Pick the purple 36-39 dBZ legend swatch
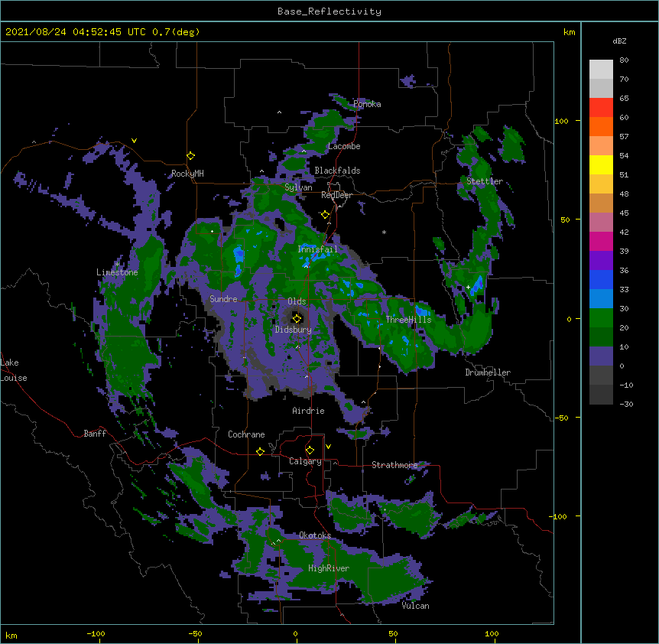The width and height of the screenshot is (659, 644). click(x=601, y=261)
